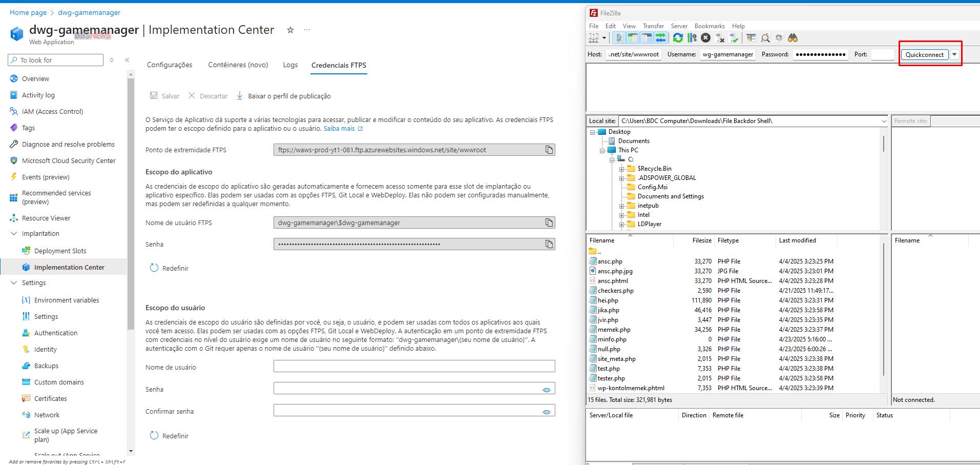Image resolution: width=980 pixels, height=465 pixels.
Task: Copy the FTPS username value
Action: click(x=549, y=223)
